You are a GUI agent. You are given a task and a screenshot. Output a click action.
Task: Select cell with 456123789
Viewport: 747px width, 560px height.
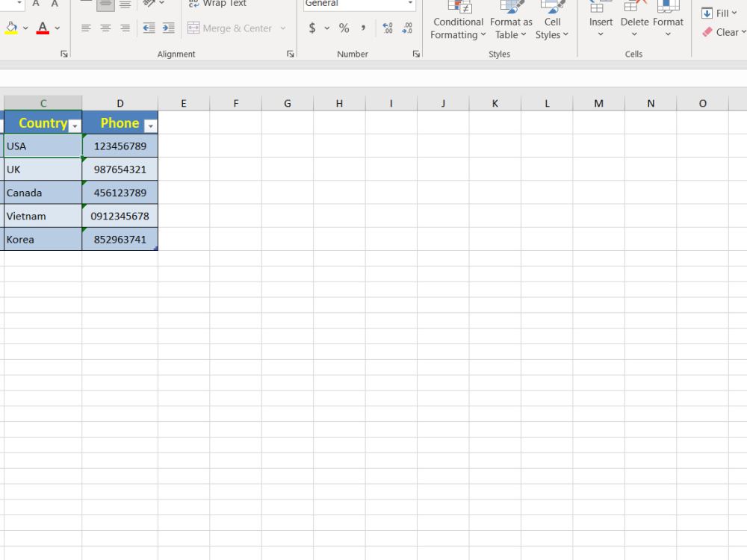point(120,193)
